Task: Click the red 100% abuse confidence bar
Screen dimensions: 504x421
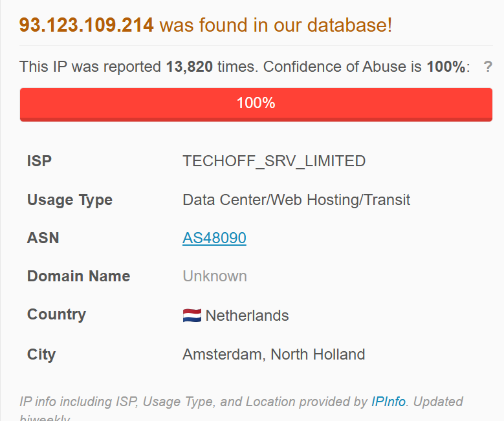Action: coord(256,103)
